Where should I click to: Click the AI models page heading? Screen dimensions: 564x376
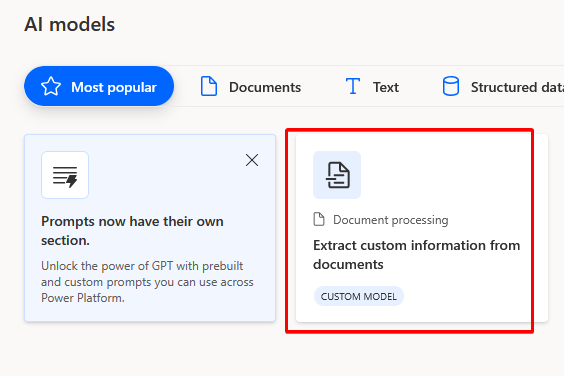coord(69,24)
